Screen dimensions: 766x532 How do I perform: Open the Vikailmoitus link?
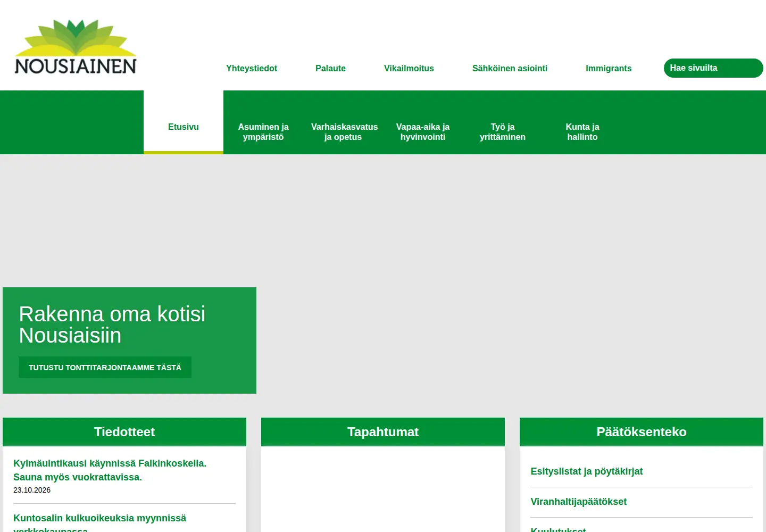pyautogui.click(x=409, y=68)
